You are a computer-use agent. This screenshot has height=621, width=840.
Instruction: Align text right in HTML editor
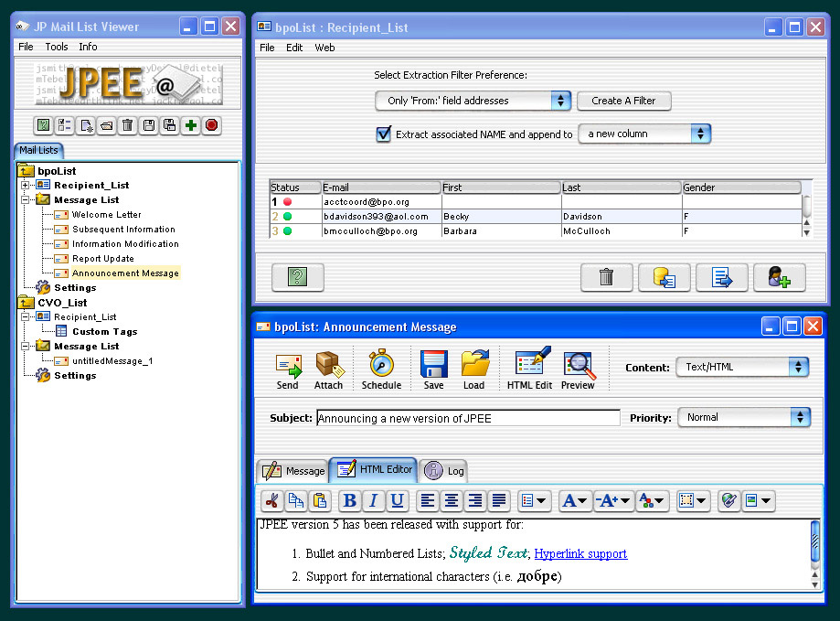coord(474,501)
